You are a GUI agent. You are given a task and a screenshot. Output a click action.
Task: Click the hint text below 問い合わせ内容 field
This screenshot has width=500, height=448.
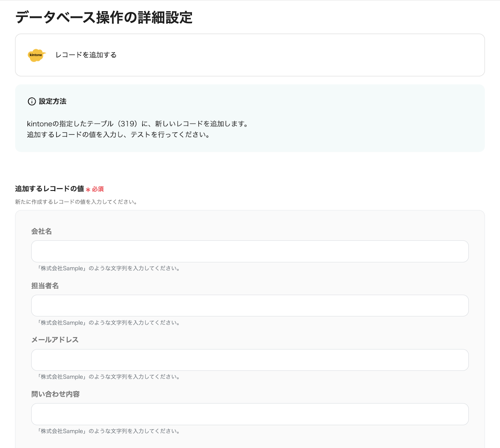pyautogui.click(x=108, y=431)
